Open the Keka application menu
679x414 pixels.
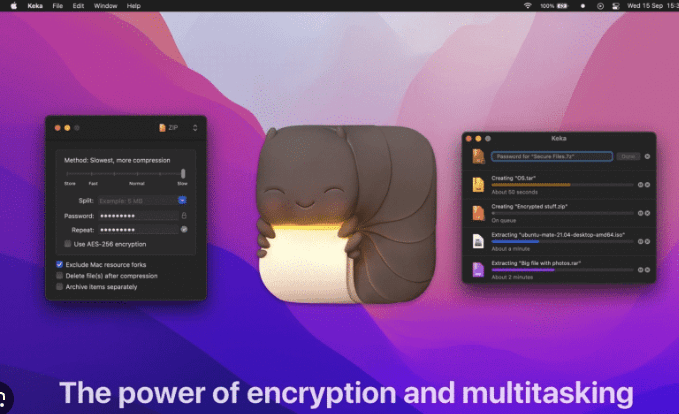[35, 6]
